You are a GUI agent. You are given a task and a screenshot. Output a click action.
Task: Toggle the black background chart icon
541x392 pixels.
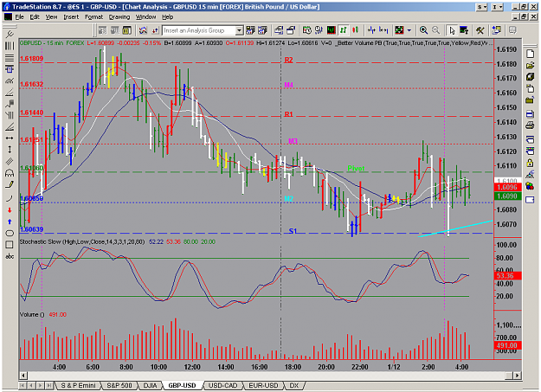[332, 30]
